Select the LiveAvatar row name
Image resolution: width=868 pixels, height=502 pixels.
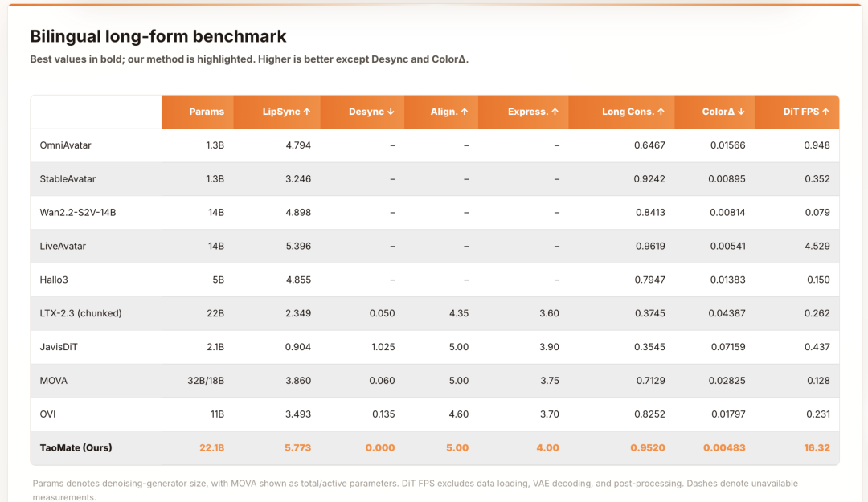click(x=63, y=247)
